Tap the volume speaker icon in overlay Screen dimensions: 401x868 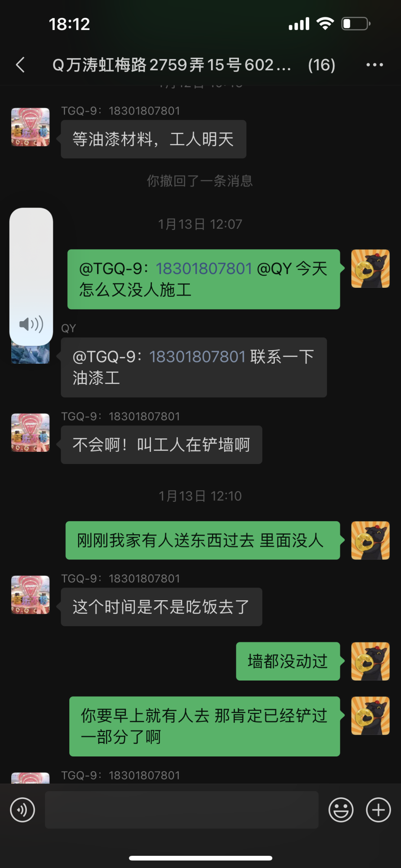click(x=31, y=324)
